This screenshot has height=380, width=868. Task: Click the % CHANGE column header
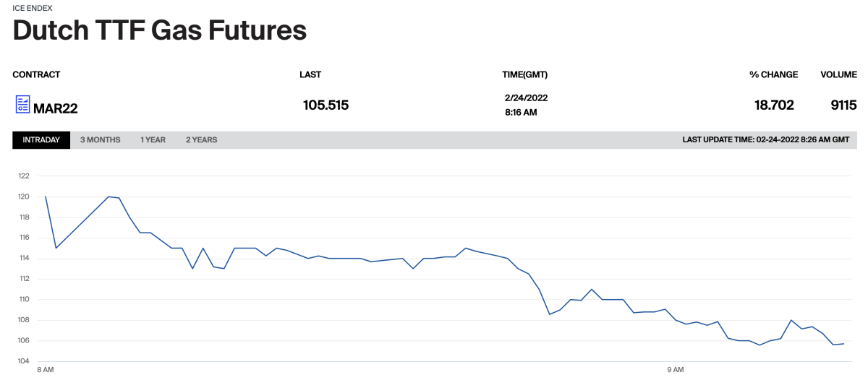pos(773,74)
